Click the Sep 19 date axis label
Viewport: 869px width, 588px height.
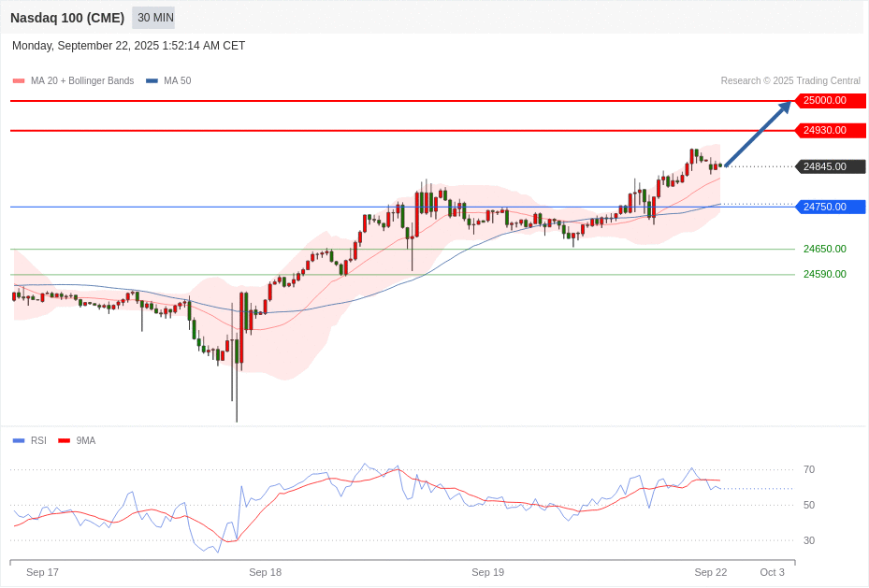coord(487,572)
